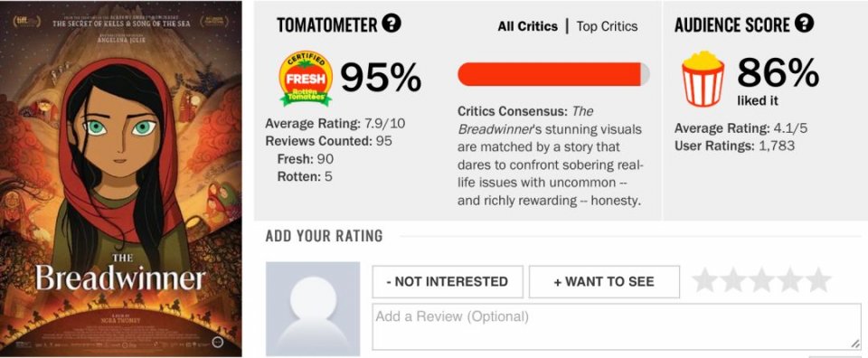Viewport: 868px width, 358px height.
Task: Open The Breadwinner movie poster
Action: pyautogui.click(x=120, y=179)
